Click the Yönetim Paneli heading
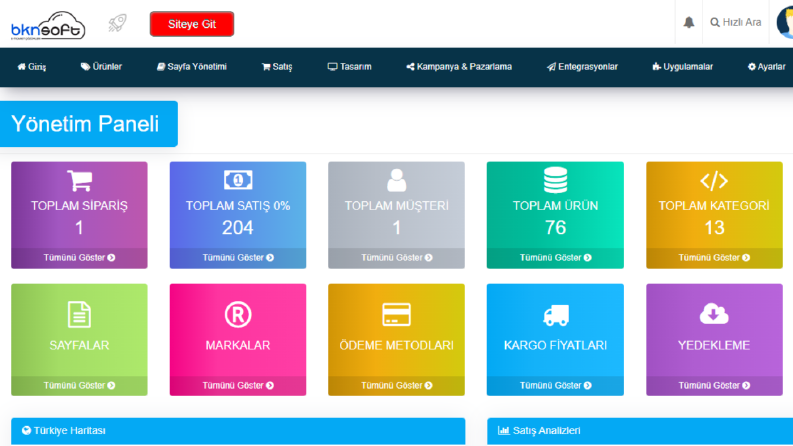Screen dimensions: 793x446 click(x=85, y=124)
